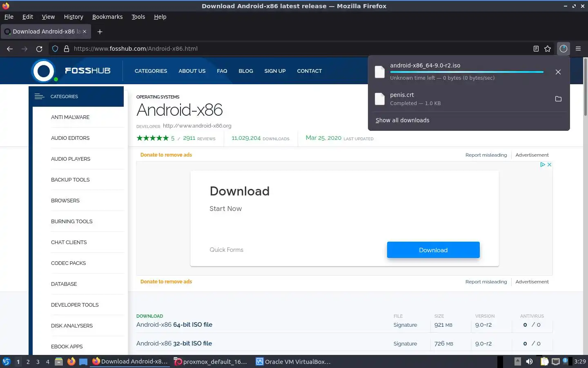Click the five-star rating
The image size is (588, 368).
pyautogui.click(x=153, y=138)
